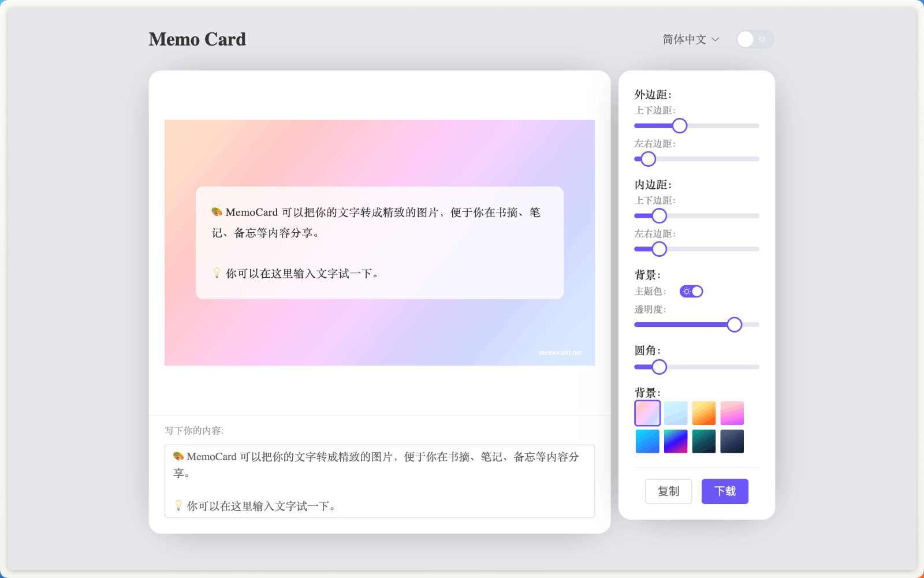The image size is (924, 578).
Task: Select the teal gradient background swatch
Action: 703,441
